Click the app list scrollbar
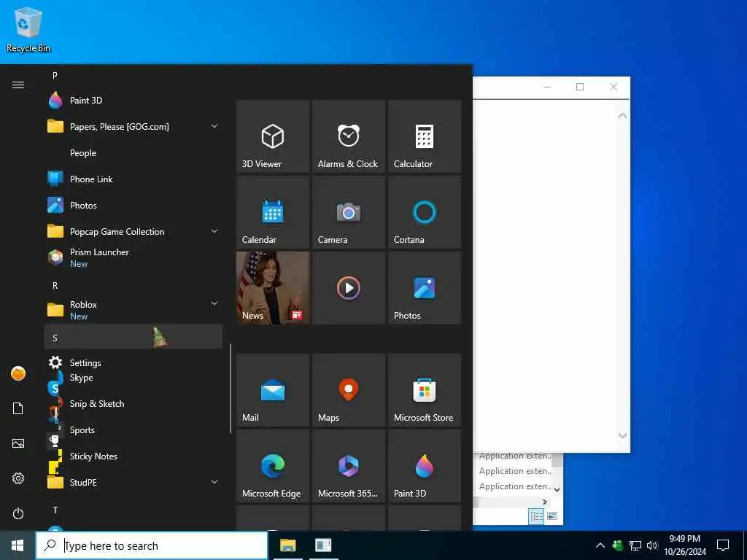747x560 pixels. pyautogui.click(x=231, y=388)
